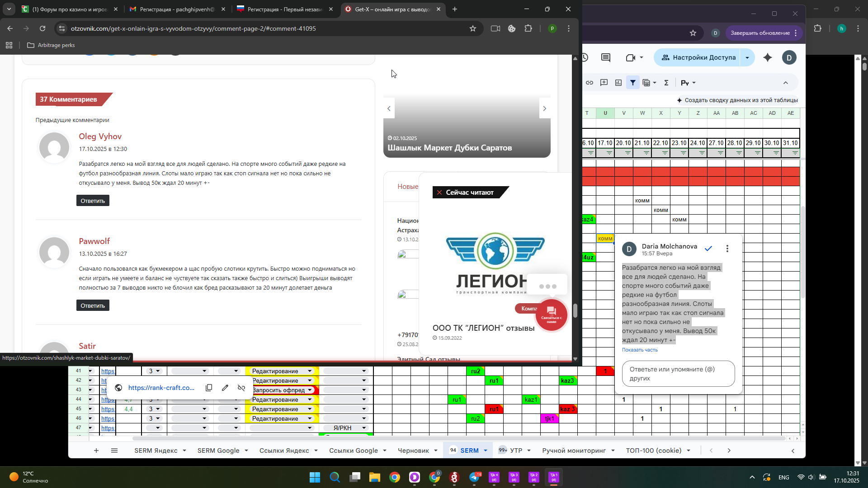Screen dimensions: 868x488
Task: Click Ответить under Oleg Vyhov's comment
Action: (x=93, y=201)
